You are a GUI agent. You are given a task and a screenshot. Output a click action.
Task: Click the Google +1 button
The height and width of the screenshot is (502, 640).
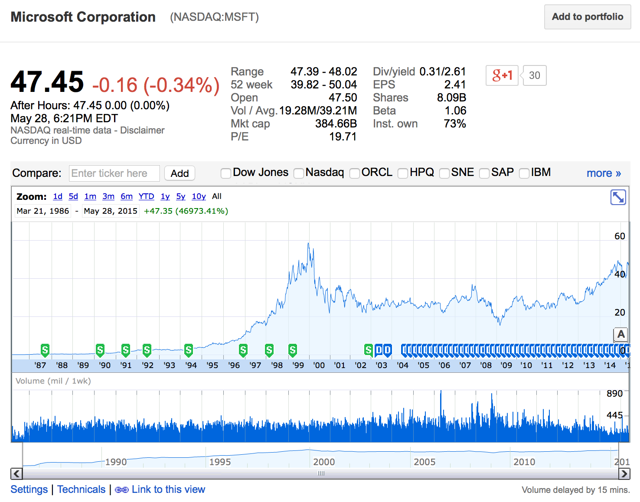[502, 76]
